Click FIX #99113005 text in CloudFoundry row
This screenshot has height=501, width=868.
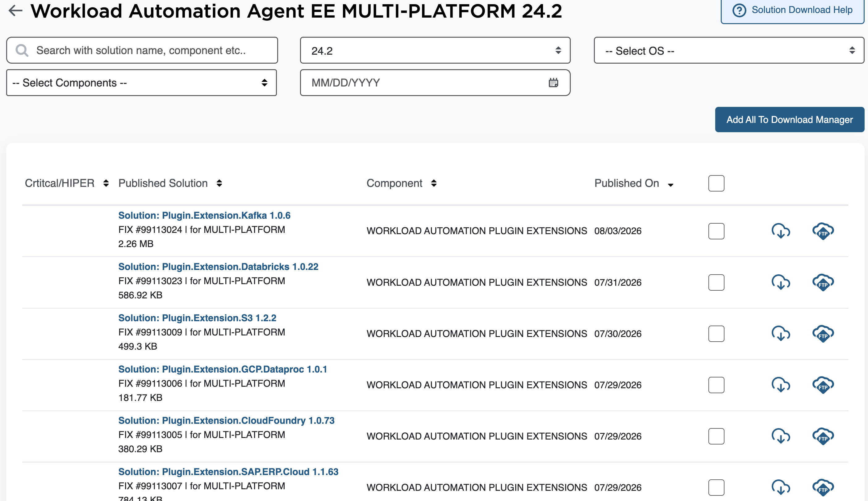click(x=150, y=435)
